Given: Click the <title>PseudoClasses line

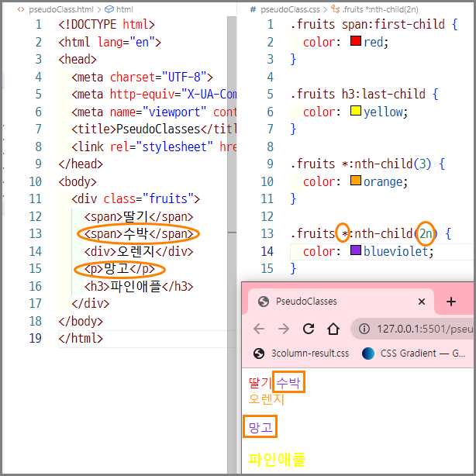Looking at the screenshot, I should coord(154,129).
